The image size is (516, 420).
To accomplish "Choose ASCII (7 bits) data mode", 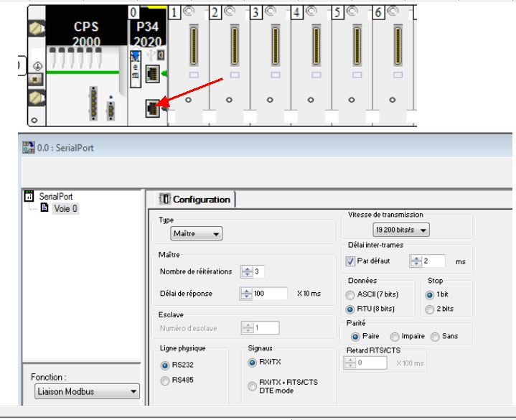I will pyautogui.click(x=351, y=294).
